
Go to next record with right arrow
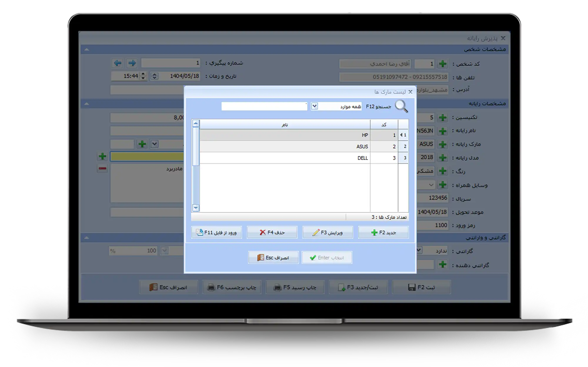pos(132,63)
